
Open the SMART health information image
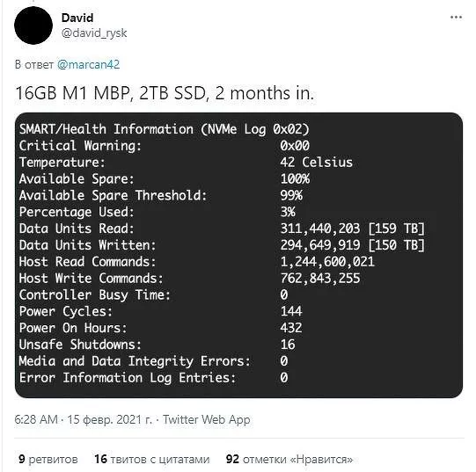(238, 255)
